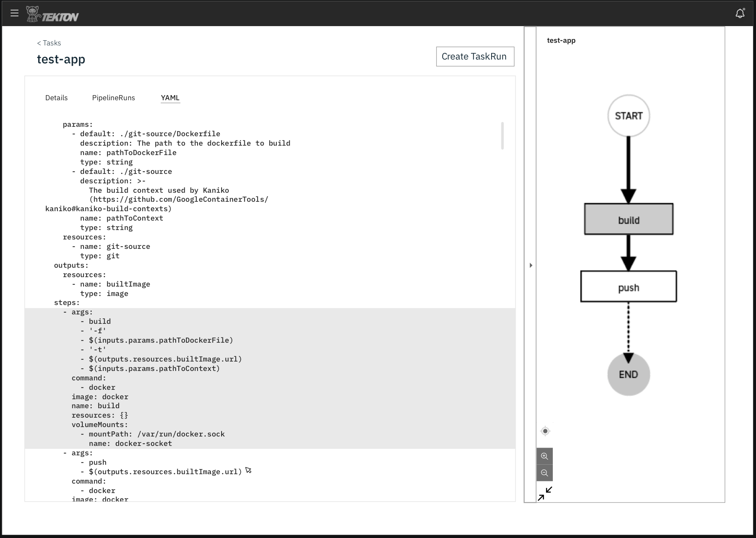Zoom out on the pipeline diagram

(x=544, y=472)
